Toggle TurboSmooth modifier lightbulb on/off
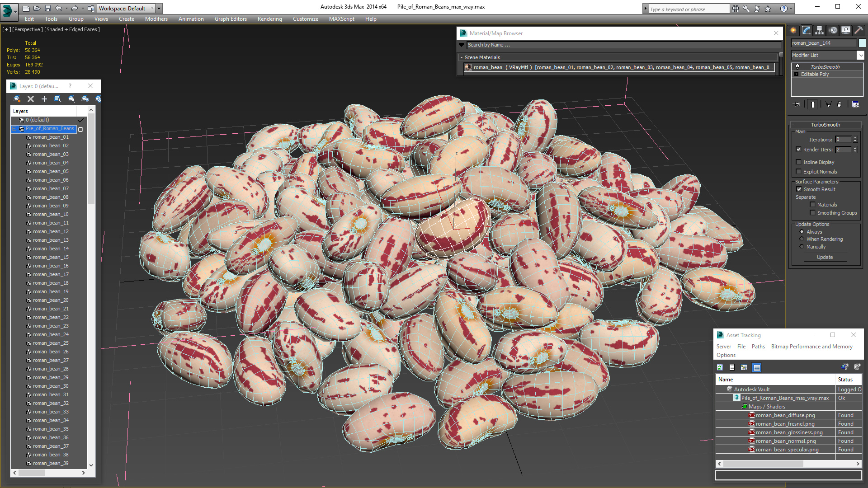Viewport: 868px width, 488px height. 797,66
